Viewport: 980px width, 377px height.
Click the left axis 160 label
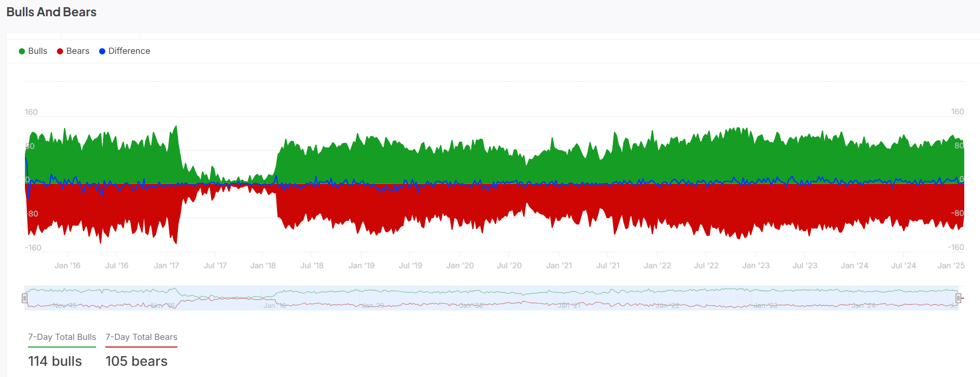tap(31, 112)
